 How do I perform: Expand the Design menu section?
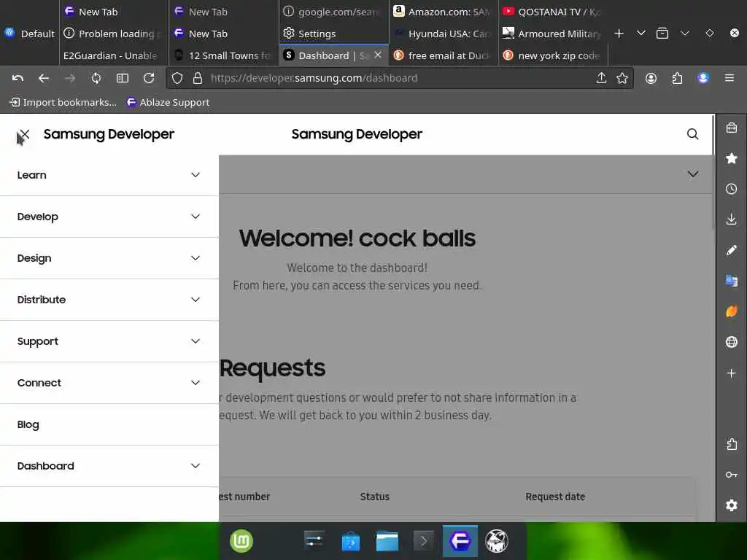(109, 258)
